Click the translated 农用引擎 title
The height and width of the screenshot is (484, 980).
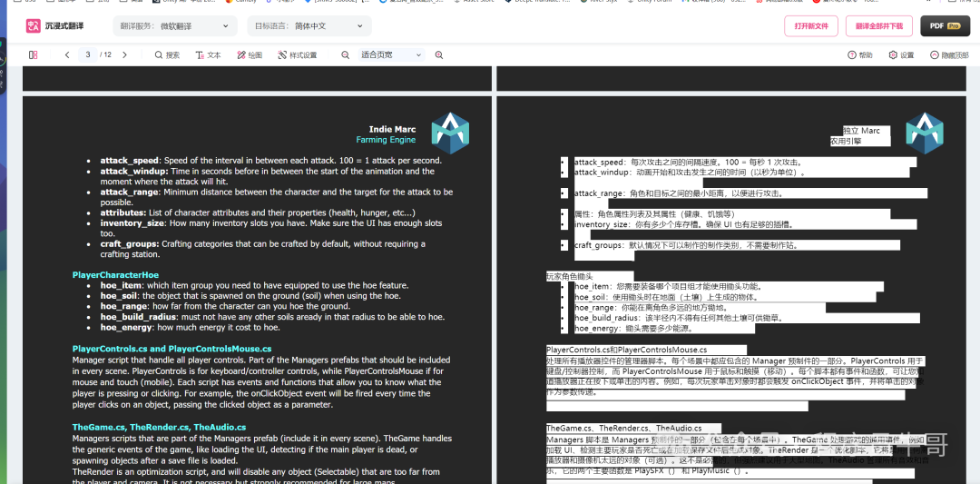[x=846, y=142]
